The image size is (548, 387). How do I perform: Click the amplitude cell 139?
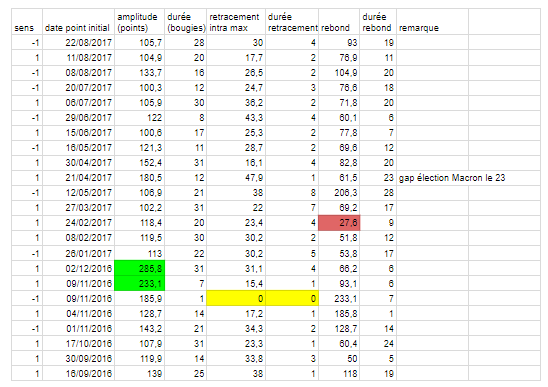pos(140,374)
